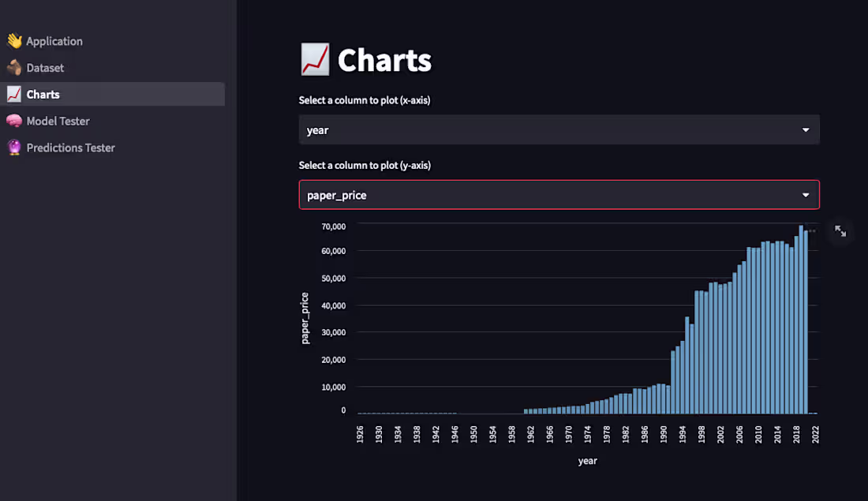Click the y-axis column selector label
Image resolution: width=868 pixels, height=501 pixels.
(364, 166)
